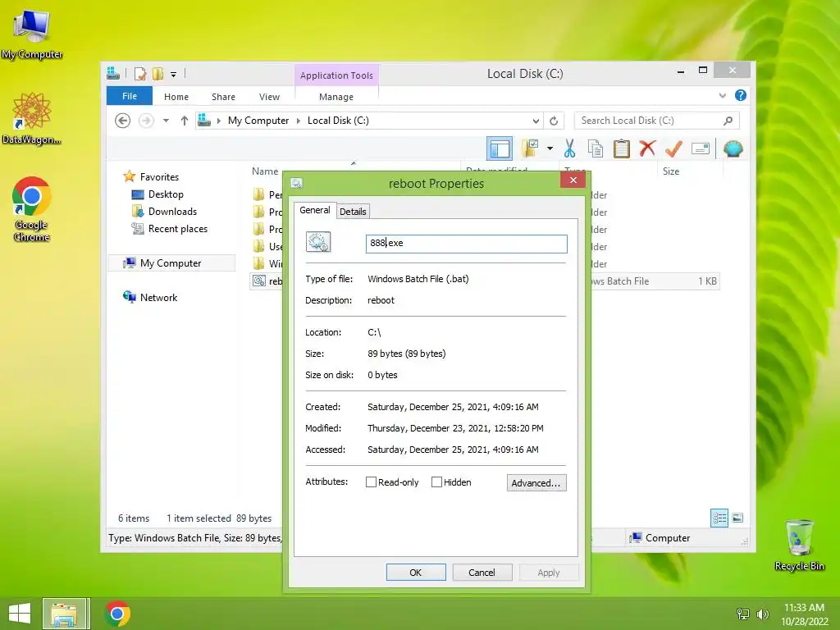Image resolution: width=840 pixels, height=630 pixels.
Task: Open the recent locations dropdown arrow
Action: [166, 121]
